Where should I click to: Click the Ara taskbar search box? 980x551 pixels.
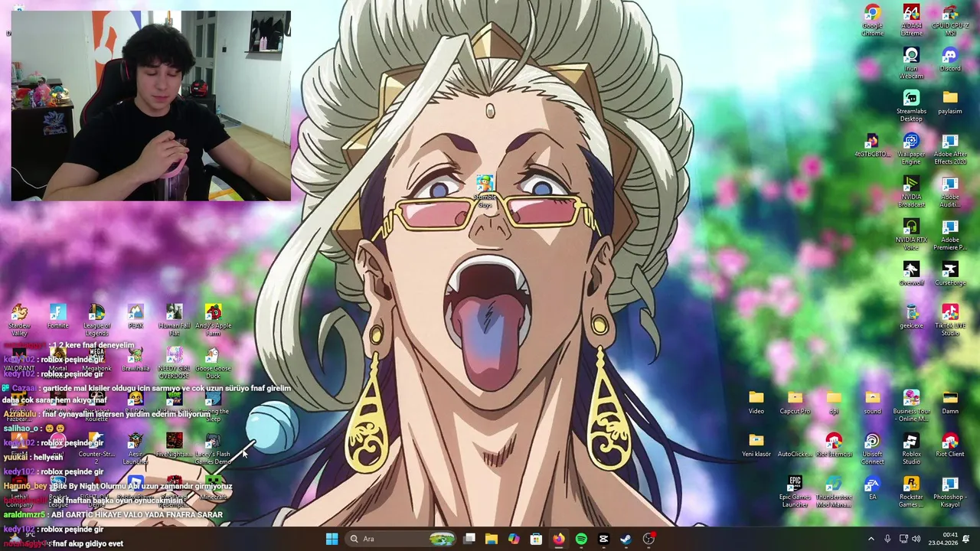[x=401, y=539]
